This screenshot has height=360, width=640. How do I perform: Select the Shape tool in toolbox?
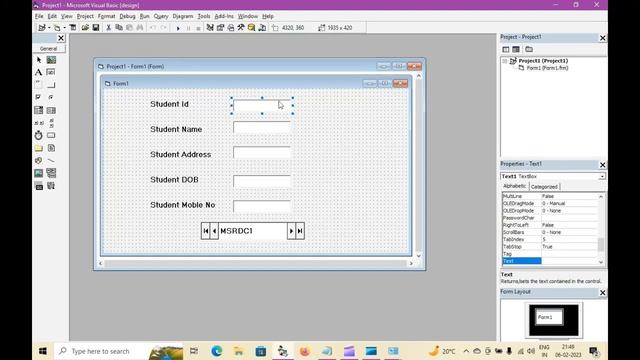tap(39, 160)
